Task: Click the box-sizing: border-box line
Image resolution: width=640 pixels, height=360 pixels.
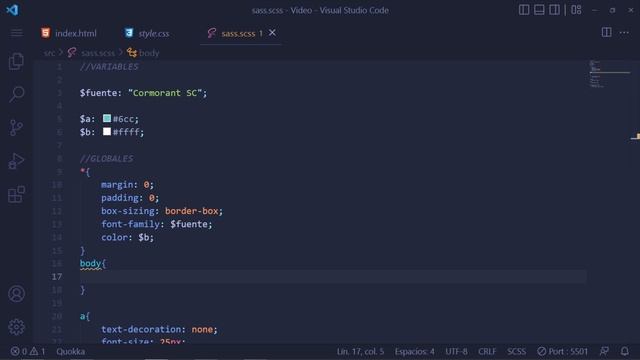Action: pyautogui.click(x=162, y=211)
